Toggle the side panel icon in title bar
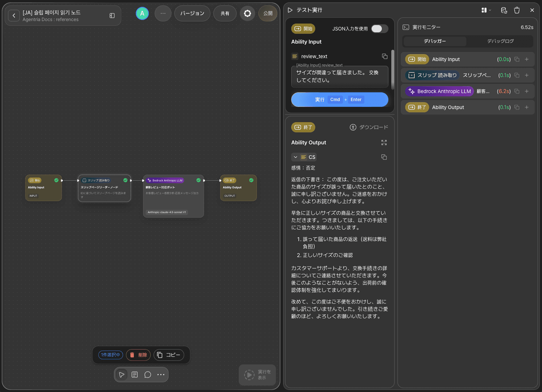This screenshot has height=392, width=542. point(112,16)
